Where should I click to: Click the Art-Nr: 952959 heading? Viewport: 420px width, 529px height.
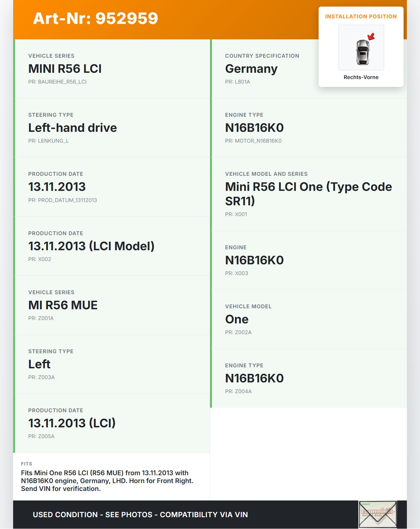[95, 18]
